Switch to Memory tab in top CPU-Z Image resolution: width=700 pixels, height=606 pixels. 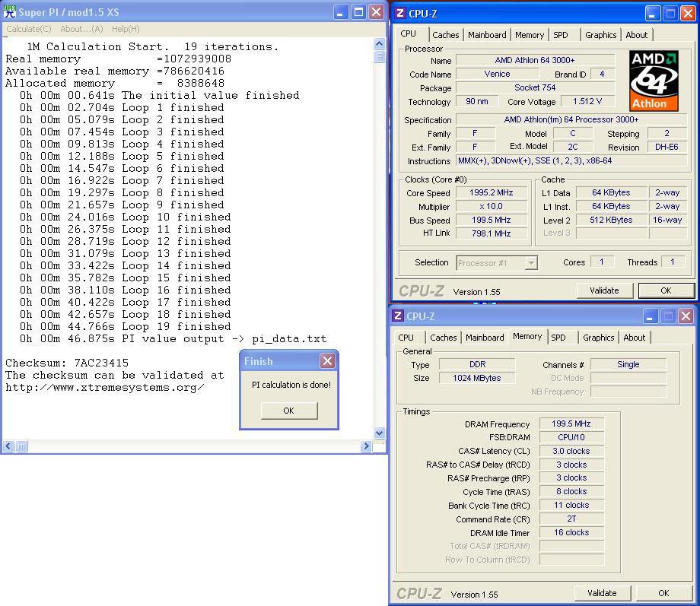click(530, 35)
